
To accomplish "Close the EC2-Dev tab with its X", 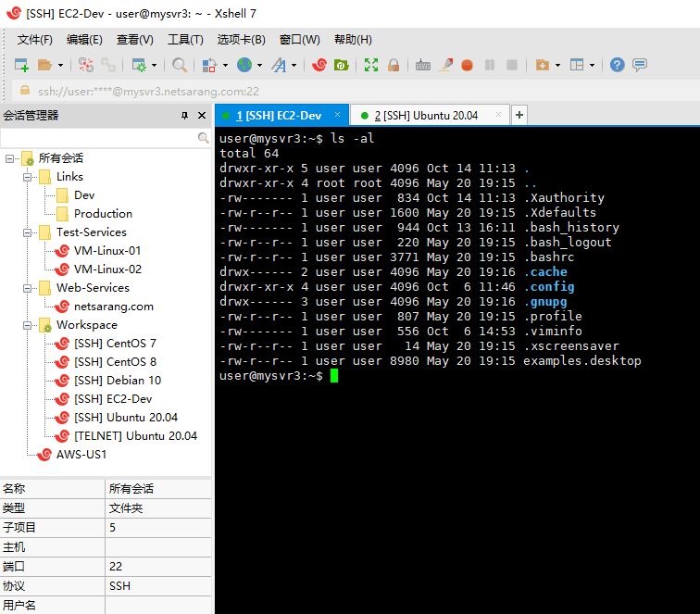I will click(337, 115).
